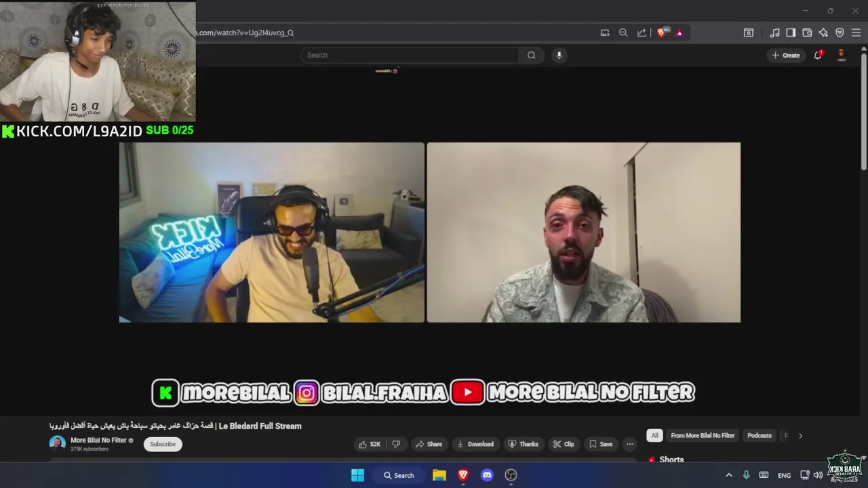Click the taskbar Search box
868x488 pixels.
pos(399,475)
